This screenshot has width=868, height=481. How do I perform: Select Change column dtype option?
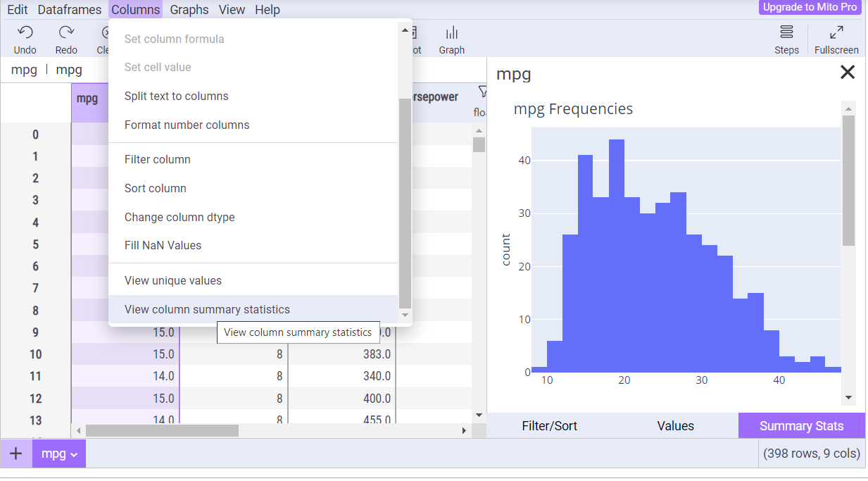pos(180,217)
